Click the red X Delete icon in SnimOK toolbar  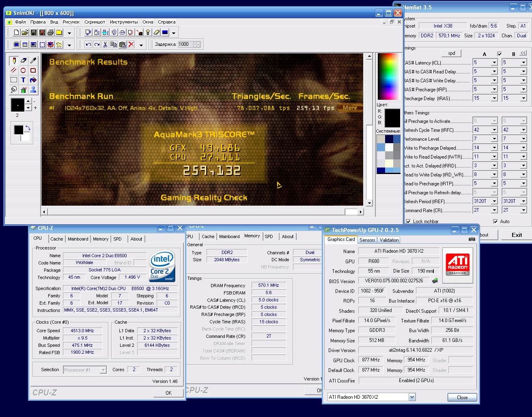(131, 45)
